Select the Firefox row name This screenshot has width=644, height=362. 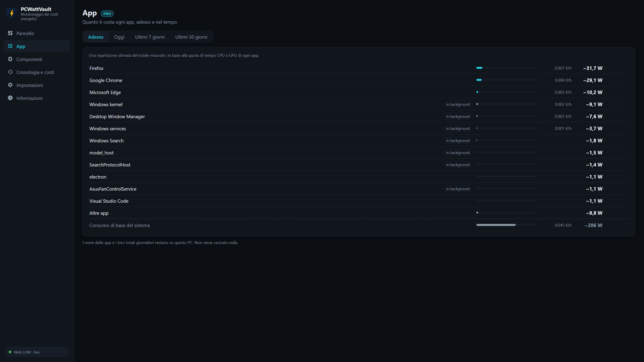[96, 68]
